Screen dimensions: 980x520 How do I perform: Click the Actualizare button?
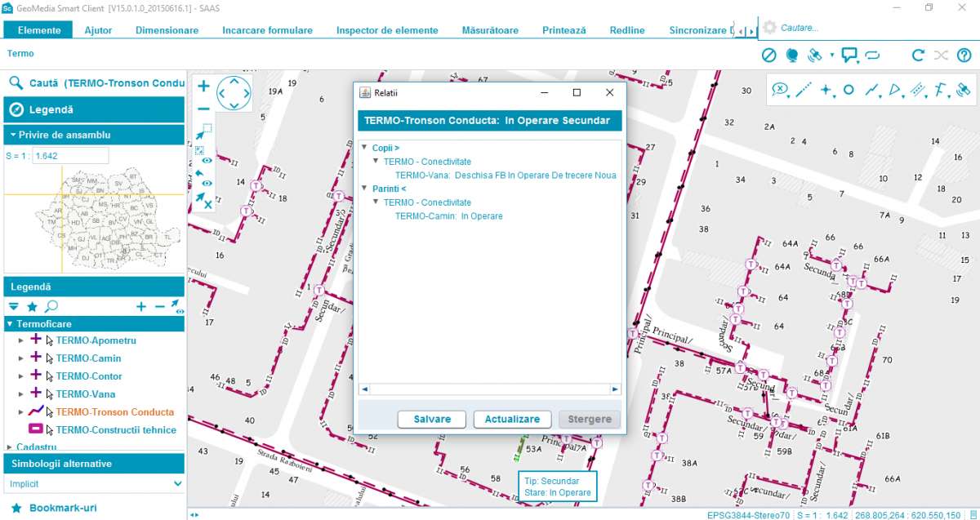click(x=512, y=419)
